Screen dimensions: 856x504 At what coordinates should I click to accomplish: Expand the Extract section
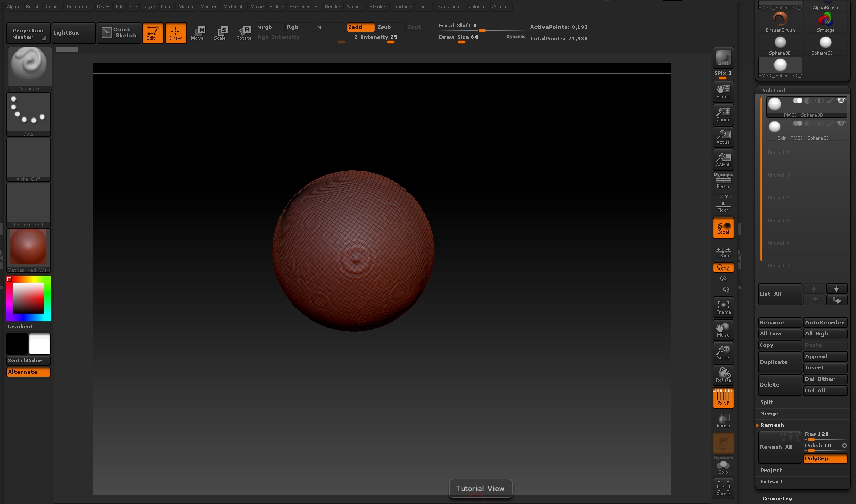[x=771, y=482]
